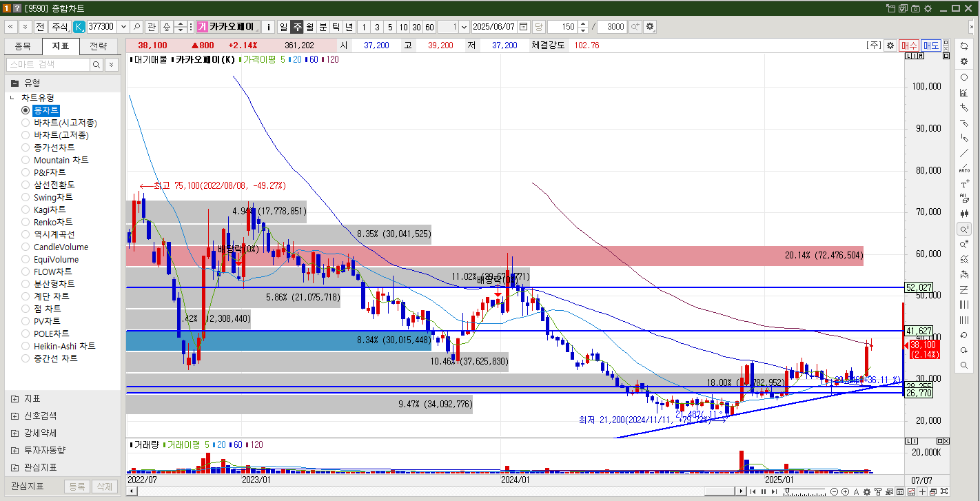Click the highlighted magnifier info tool

(x=964, y=229)
